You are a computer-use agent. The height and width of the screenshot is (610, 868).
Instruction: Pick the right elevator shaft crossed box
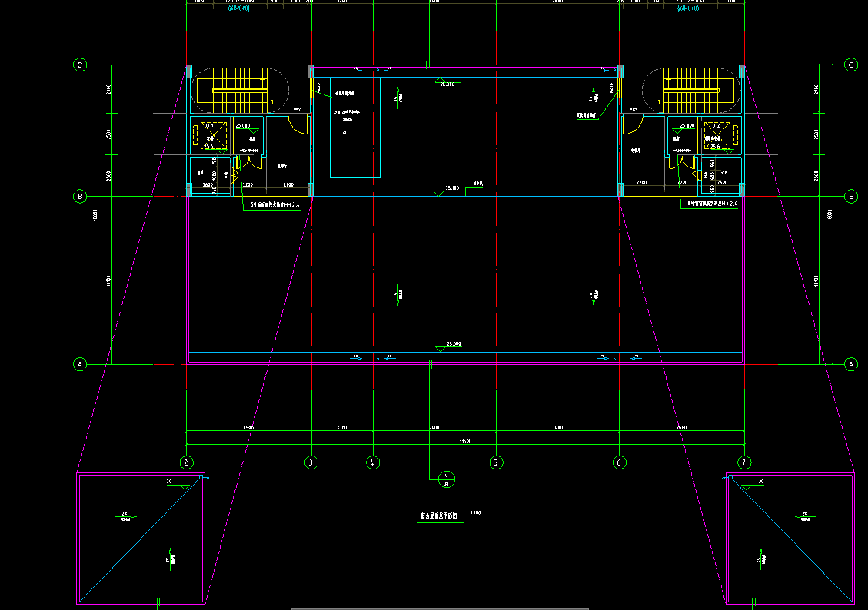717,136
